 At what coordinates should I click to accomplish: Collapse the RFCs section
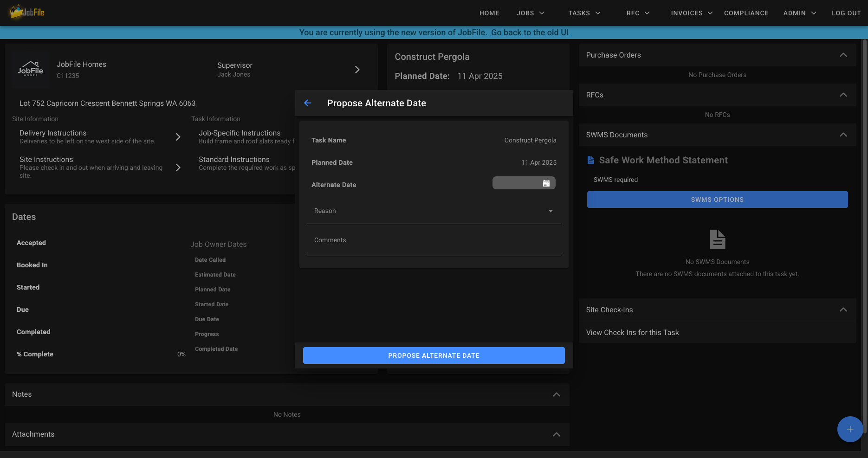coord(843,95)
